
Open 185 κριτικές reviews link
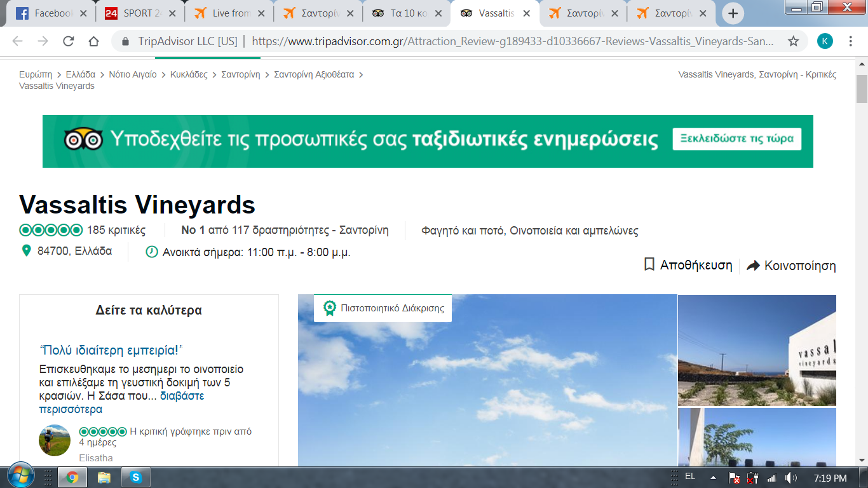(x=116, y=230)
